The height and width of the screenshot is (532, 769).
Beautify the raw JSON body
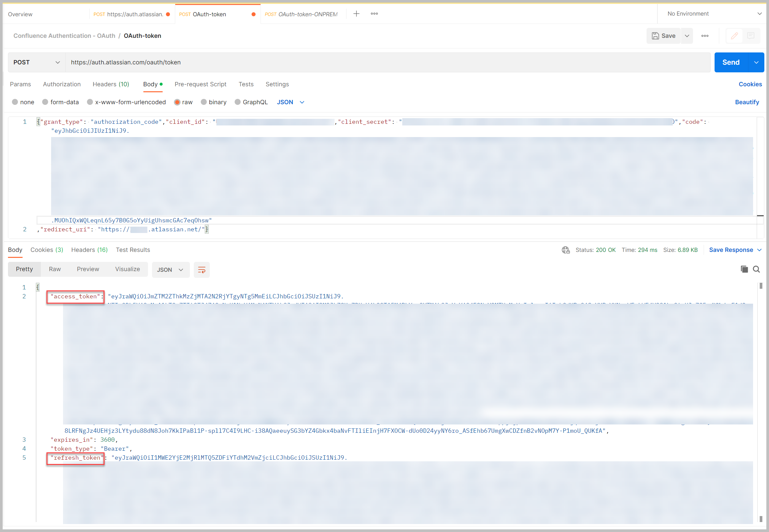pyautogui.click(x=747, y=102)
